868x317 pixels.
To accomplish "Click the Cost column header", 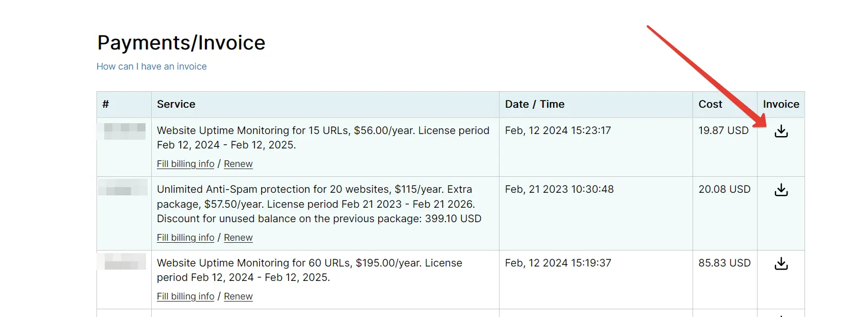I will pos(710,104).
